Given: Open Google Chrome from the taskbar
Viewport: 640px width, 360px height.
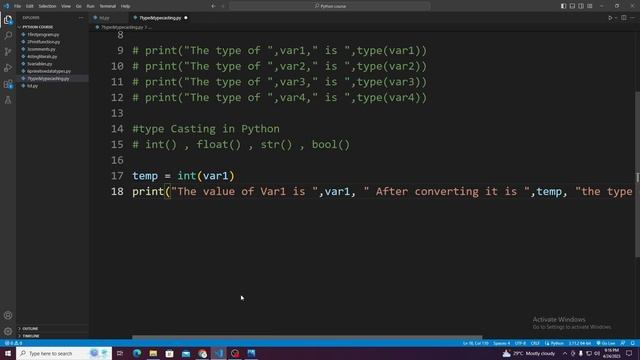Looking at the screenshot, I should [x=202, y=353].
